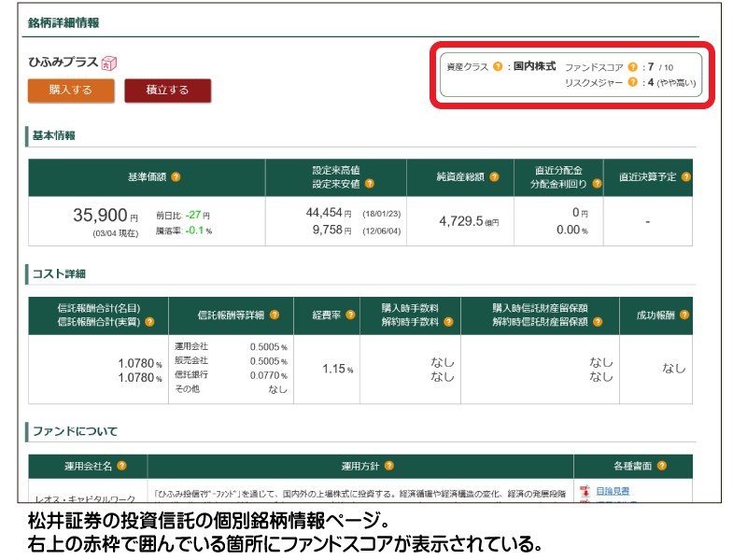The width and height of the screenshot is (747, 560).
Task: Select the 基本情報 section heading
Action: coord(54,135)
